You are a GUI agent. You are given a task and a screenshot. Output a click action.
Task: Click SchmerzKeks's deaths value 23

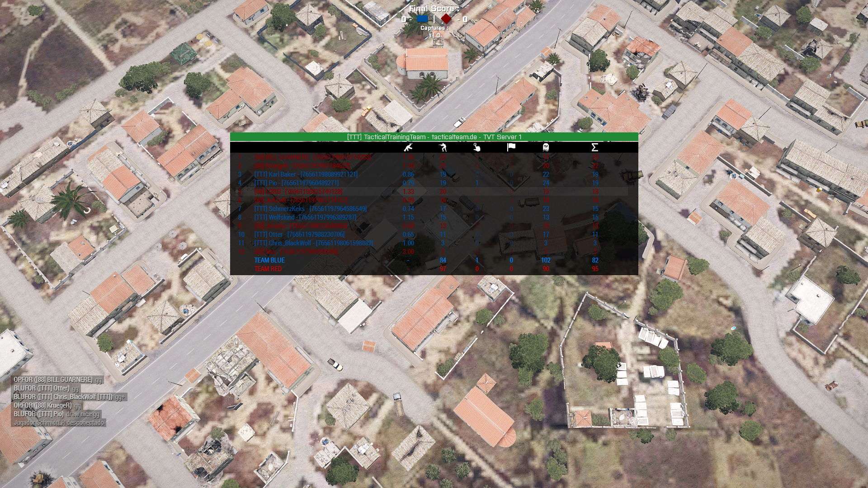(x=546, y=209)
